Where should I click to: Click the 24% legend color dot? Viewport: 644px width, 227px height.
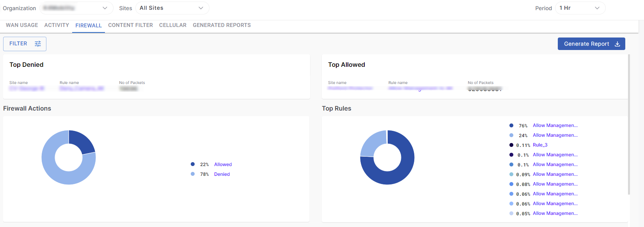pyautogui.click(x=511, y=135)
